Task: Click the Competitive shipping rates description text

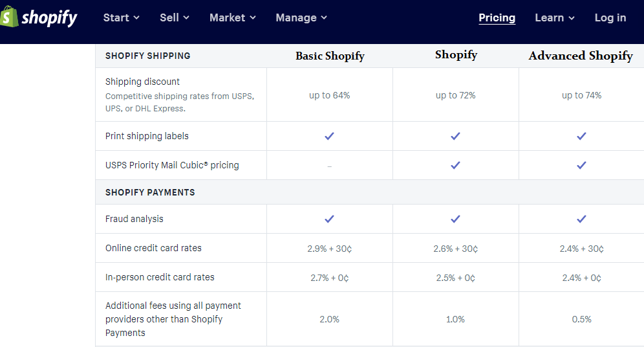Action: (x=180, y=102)
